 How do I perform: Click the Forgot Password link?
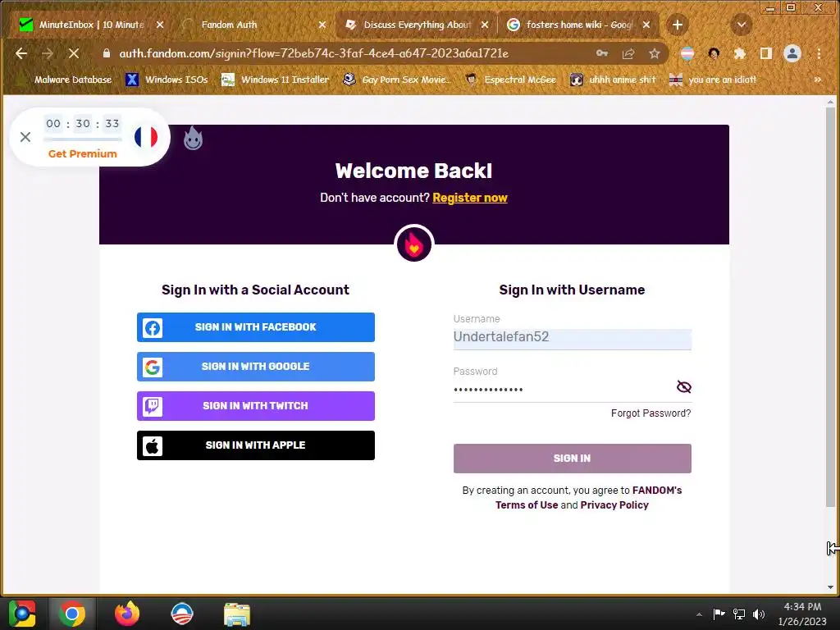[651, 413]
